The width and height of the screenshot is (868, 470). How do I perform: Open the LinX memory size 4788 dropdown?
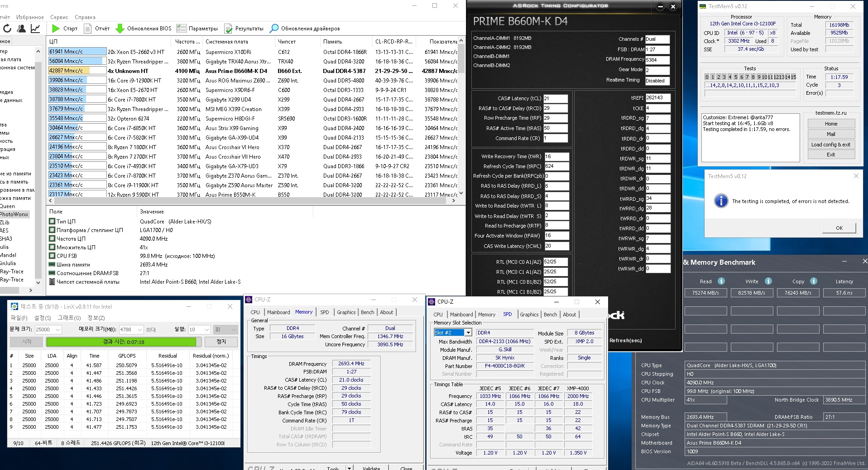click(140, 329)
